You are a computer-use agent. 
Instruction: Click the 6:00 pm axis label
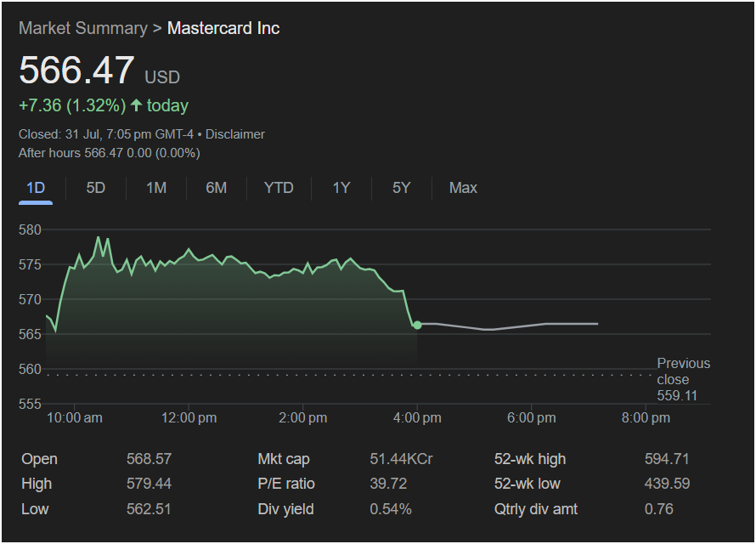click(531, 417)
